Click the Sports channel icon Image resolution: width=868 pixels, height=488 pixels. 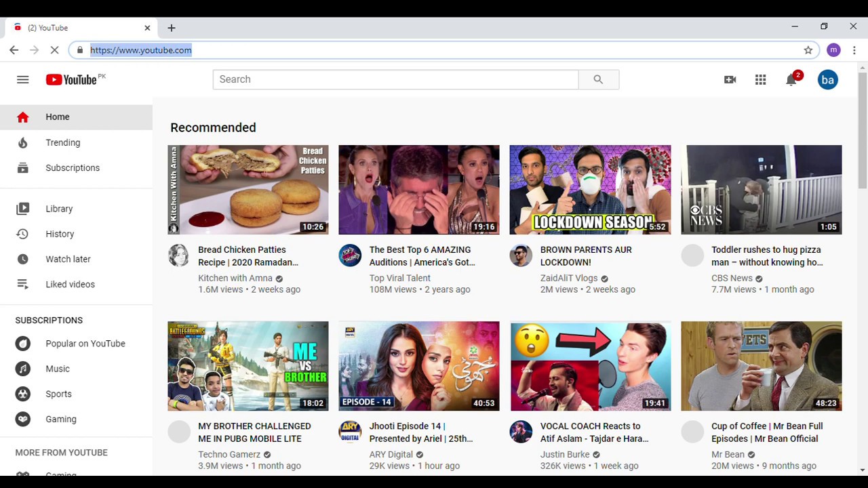[23, 394]
